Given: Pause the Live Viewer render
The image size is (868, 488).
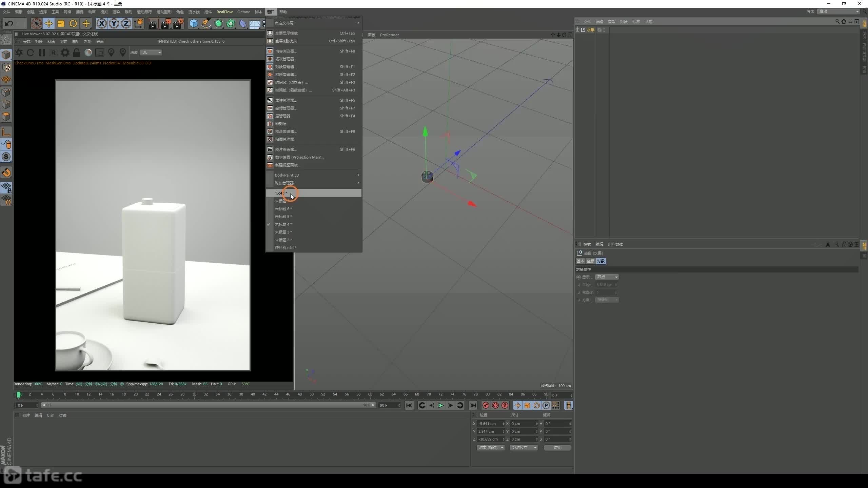Looking at the screenshot, I should (42, 53).
